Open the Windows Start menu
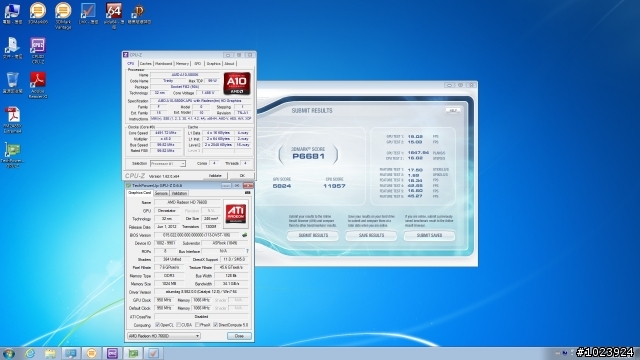This screenshot has height=360, width=640. [x=9, y=353]
